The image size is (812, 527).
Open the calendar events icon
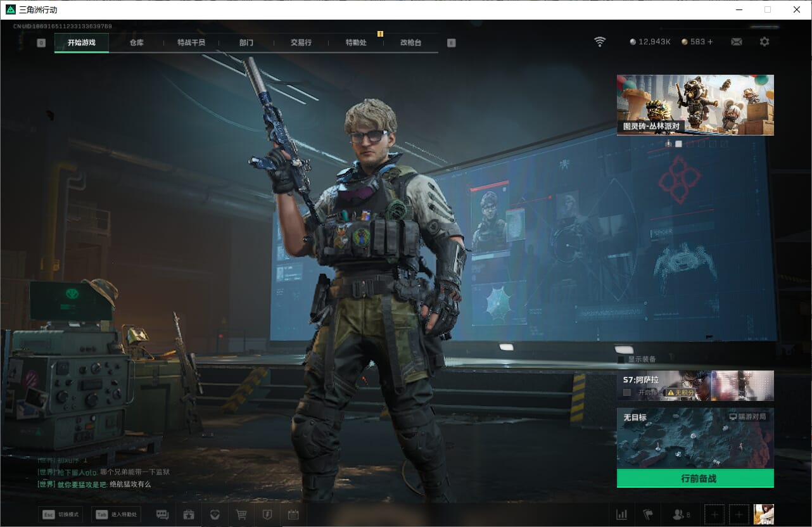(x=293, y=514)
